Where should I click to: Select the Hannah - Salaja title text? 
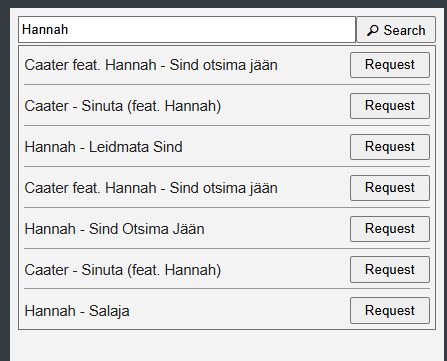77,311
